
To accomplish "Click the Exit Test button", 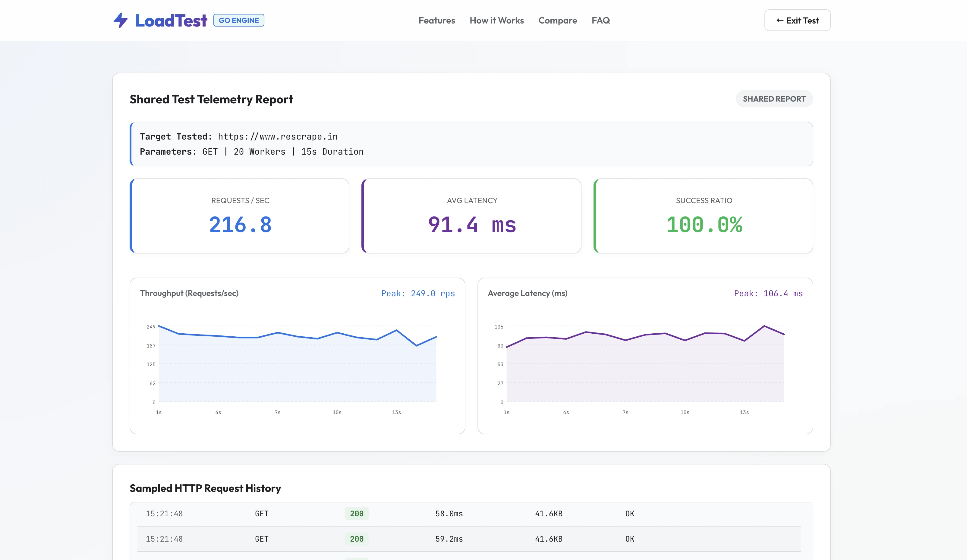I will point(797,20).
